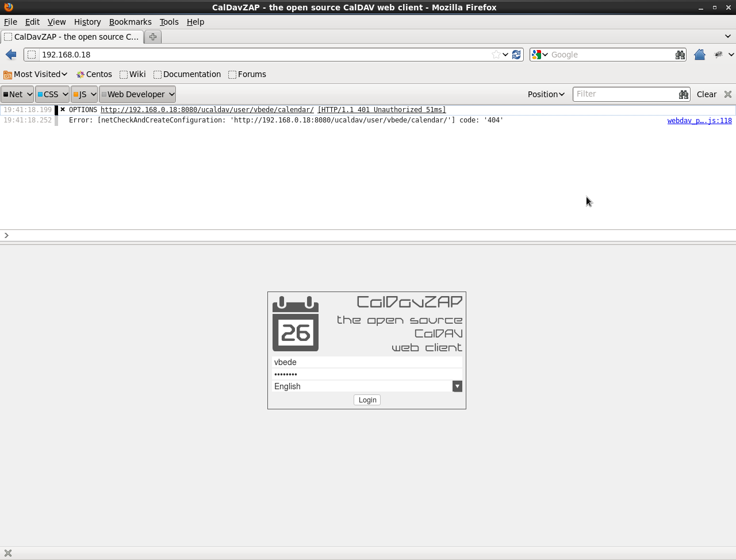Open a new tab with plus button
736x560 pixels.
pos(153,37)
